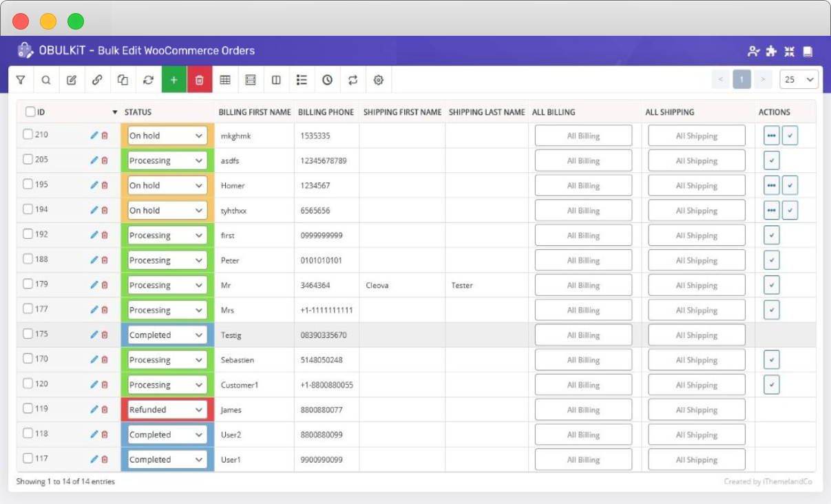Click the billing first name cell 'Homer'
831x504 pixels.
tap(233, 186)
